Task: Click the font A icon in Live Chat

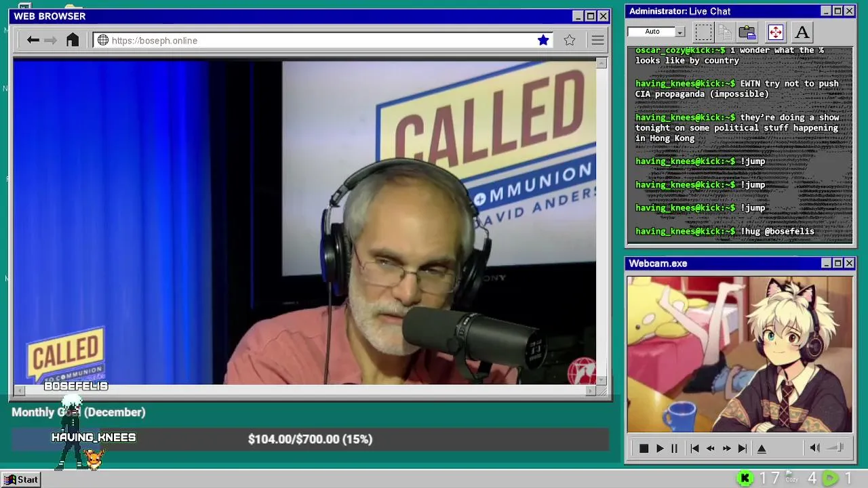Action: pos(802,32)
